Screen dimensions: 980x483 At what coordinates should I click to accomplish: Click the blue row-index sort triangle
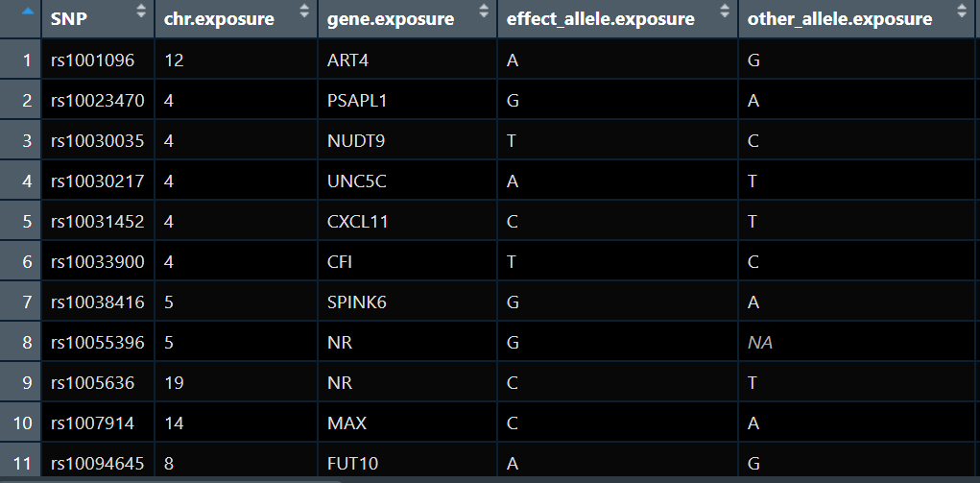[27, 11]
